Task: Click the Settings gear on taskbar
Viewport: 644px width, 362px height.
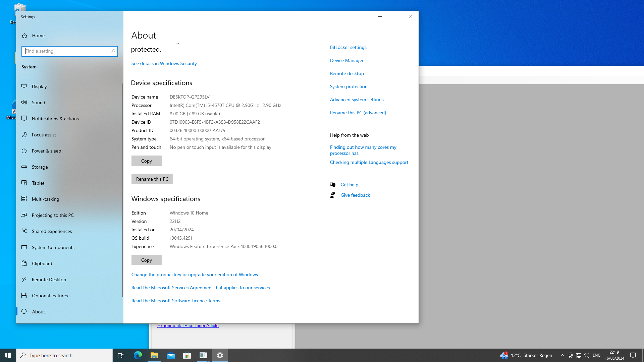Action: pos(220,355)
